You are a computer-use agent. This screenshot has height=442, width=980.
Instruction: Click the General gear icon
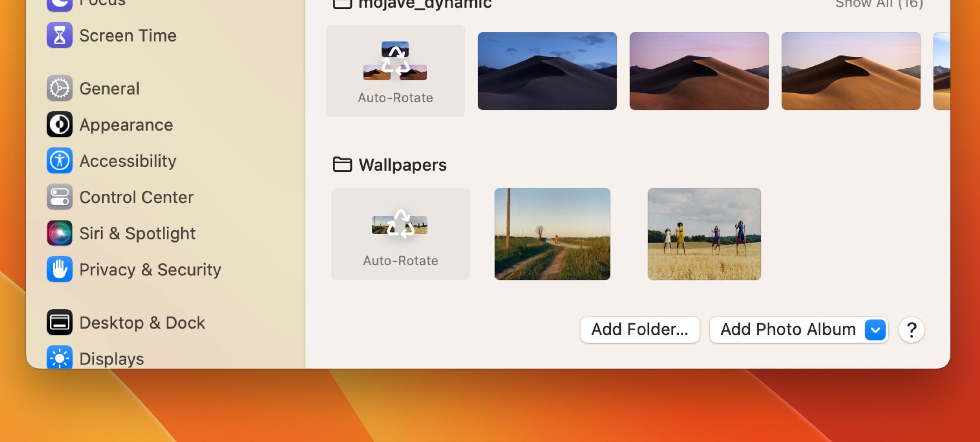(60, 88)
